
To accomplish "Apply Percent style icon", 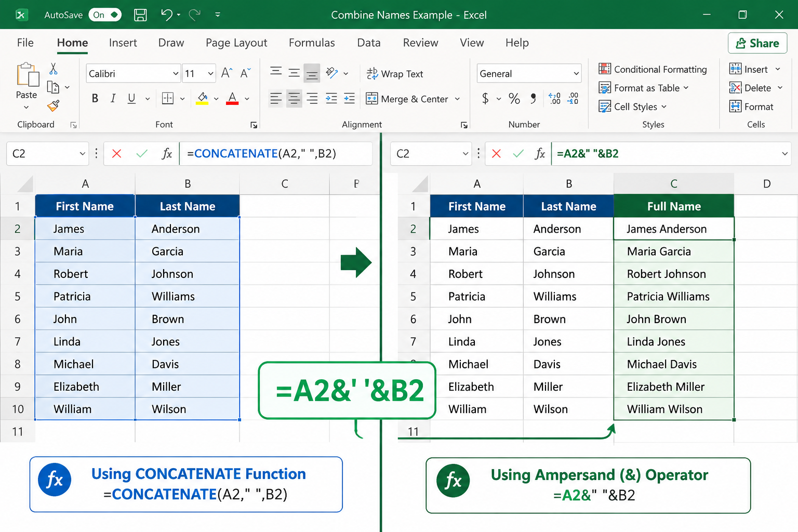I will click(x=514, y=98).
